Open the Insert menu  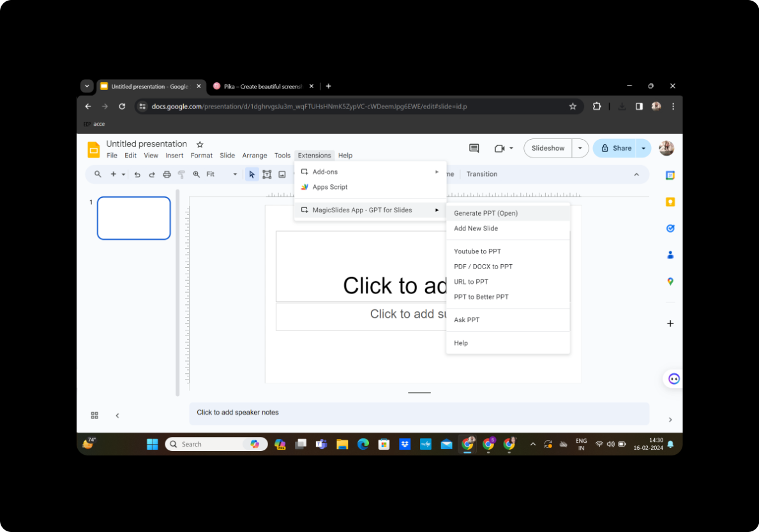tap(174, 155)
